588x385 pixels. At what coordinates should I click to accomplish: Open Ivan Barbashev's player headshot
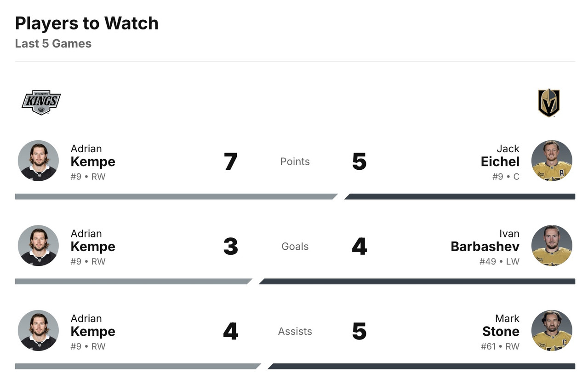pyautogui.click(x=552, y=246)
